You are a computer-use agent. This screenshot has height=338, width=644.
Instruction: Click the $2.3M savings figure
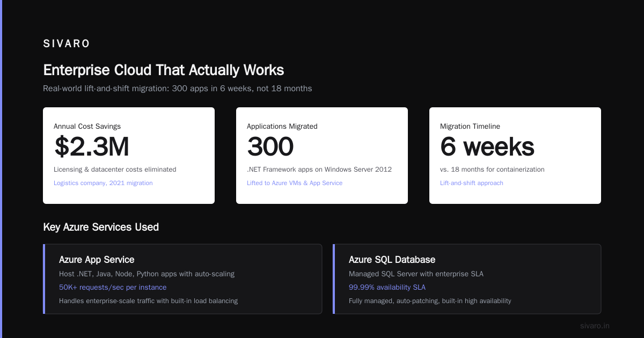coord(92,146)
